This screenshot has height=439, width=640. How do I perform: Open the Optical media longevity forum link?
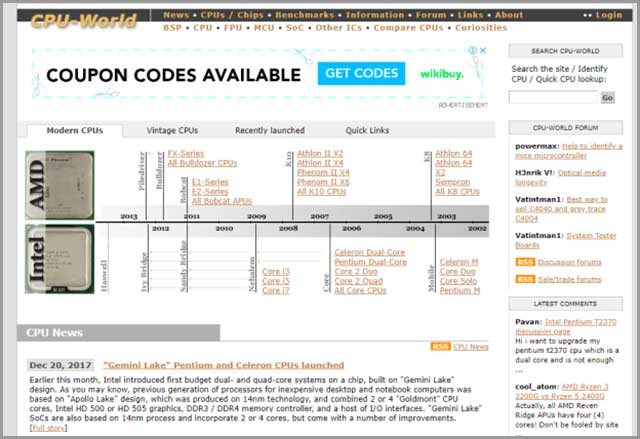coord(561,177)
